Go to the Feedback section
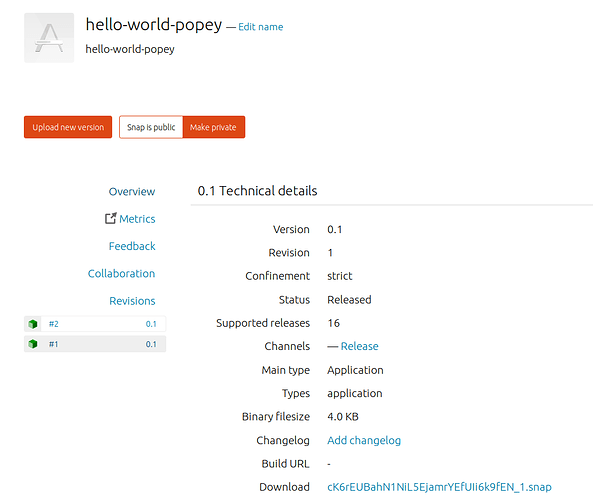Viewport: 593px width, 500px height. (x=132, y=246)
